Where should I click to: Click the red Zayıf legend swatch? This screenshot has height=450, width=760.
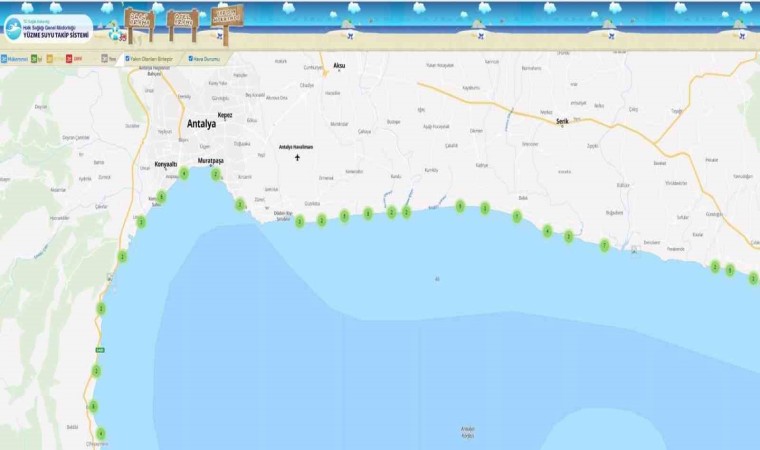tap(67, 58)
